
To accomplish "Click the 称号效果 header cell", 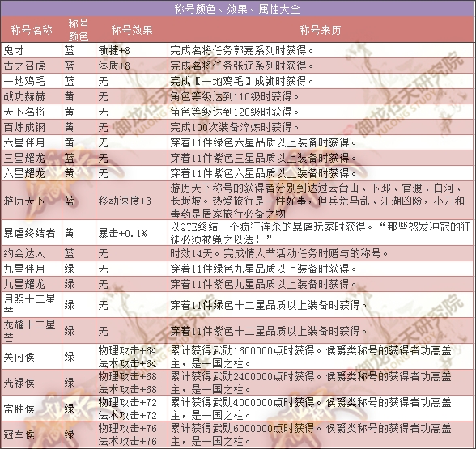I will point(132,30).
